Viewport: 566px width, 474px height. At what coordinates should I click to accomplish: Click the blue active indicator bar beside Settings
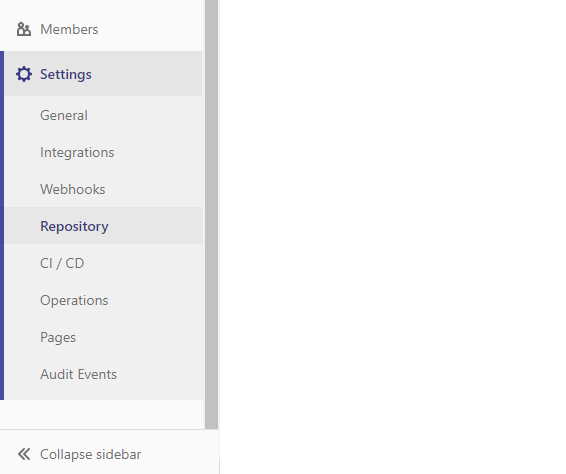click(x=2, y=225)
